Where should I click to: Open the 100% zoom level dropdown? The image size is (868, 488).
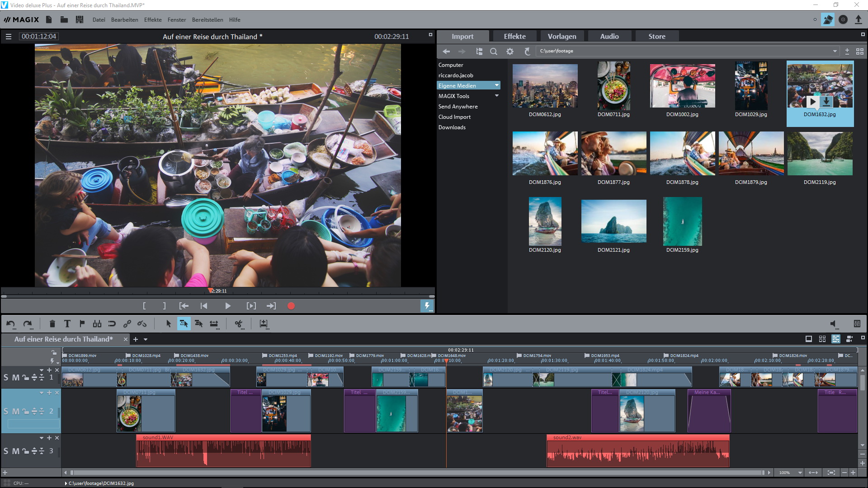coord(800,473)
